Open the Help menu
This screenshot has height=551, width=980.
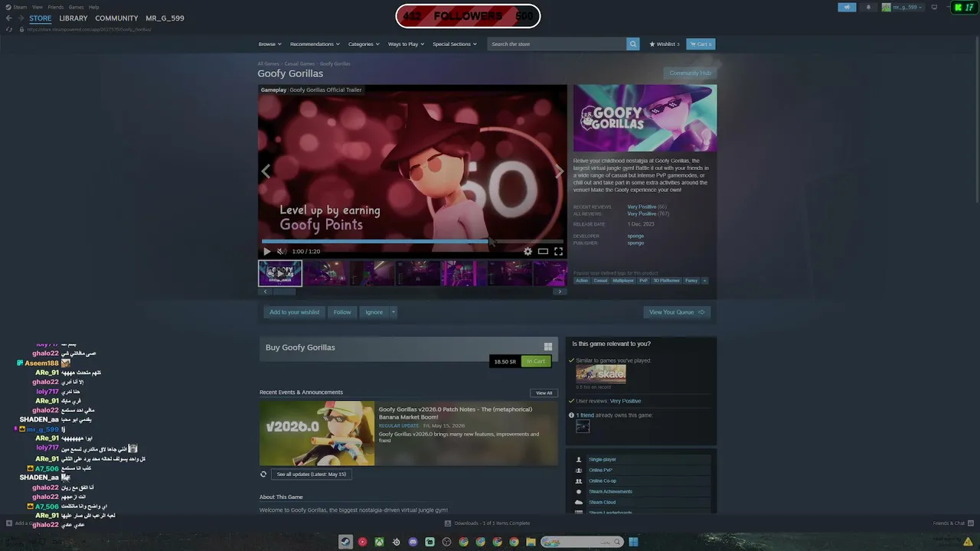(x=94, y=7)
